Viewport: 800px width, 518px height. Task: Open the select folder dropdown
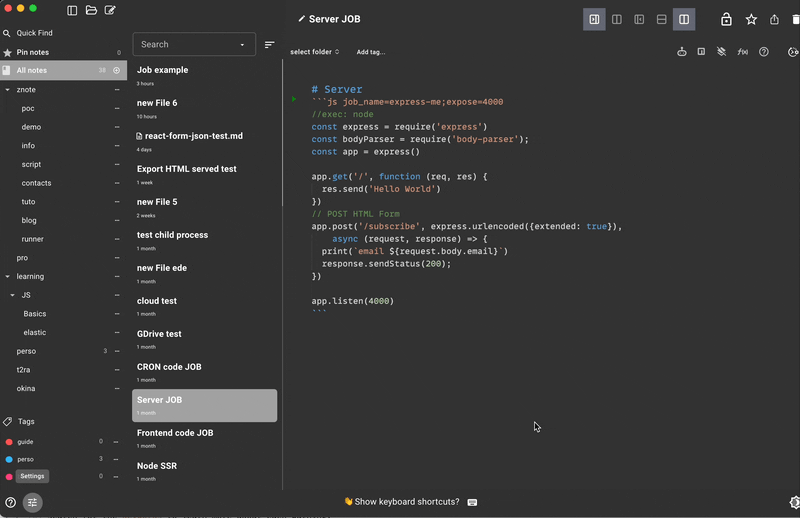click(314, 52)
